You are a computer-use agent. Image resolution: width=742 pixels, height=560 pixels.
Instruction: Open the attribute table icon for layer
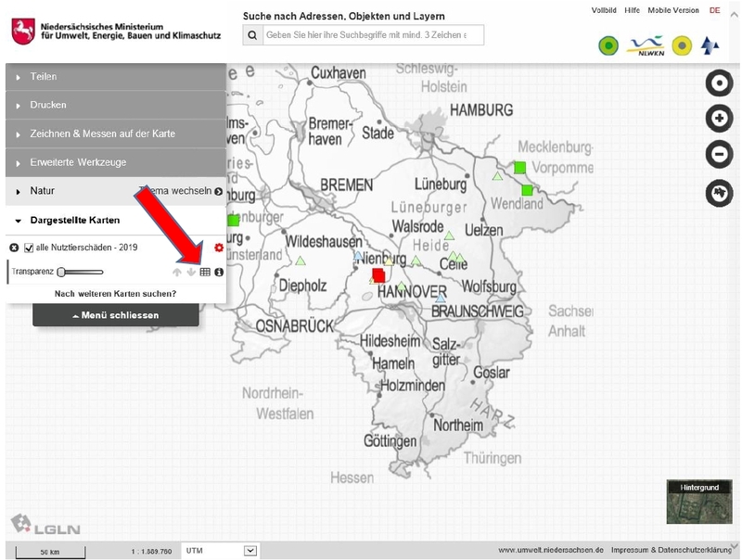205,272
